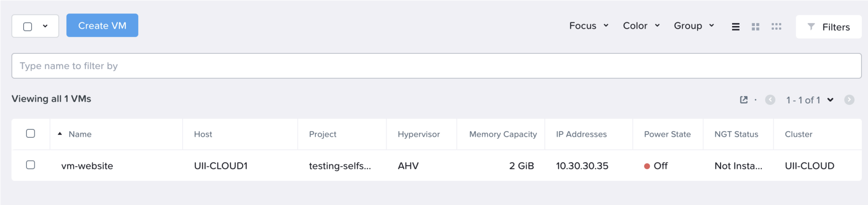
Task: Check the top bulk-select checkbox
Action: [28, 26]
